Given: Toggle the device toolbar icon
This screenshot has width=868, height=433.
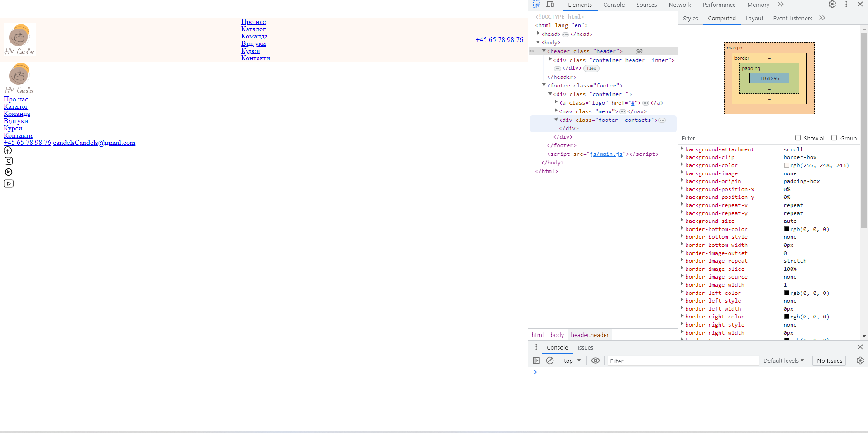Looking at the screenshot, I should [550, 5].
